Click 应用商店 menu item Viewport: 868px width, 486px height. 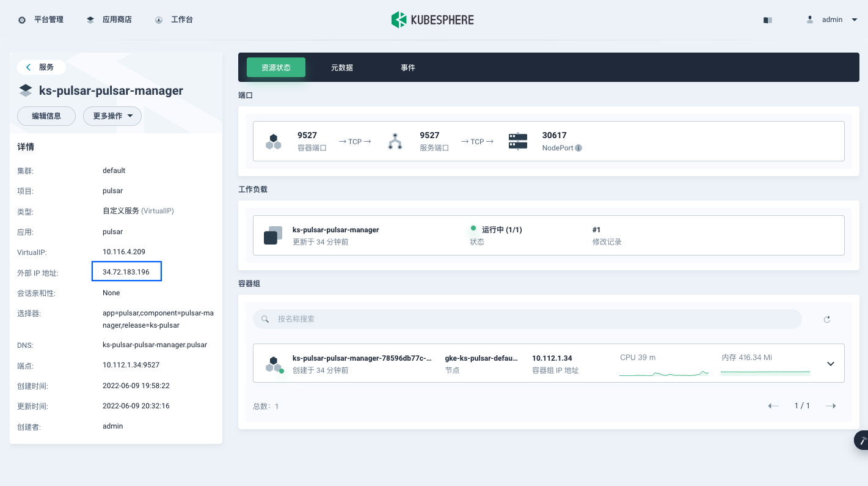pyautogui.click(x=117, y=20)
